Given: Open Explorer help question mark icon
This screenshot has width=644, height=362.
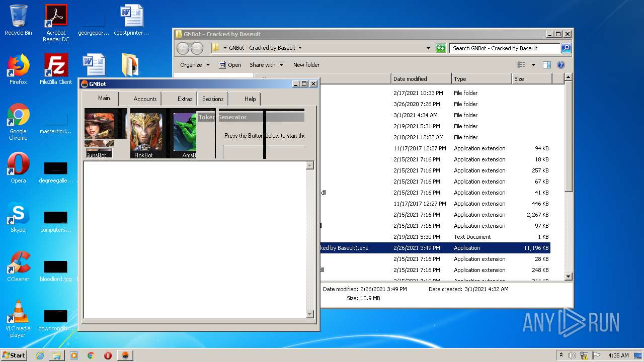Looking at the screenshot, I should (561, 65).
